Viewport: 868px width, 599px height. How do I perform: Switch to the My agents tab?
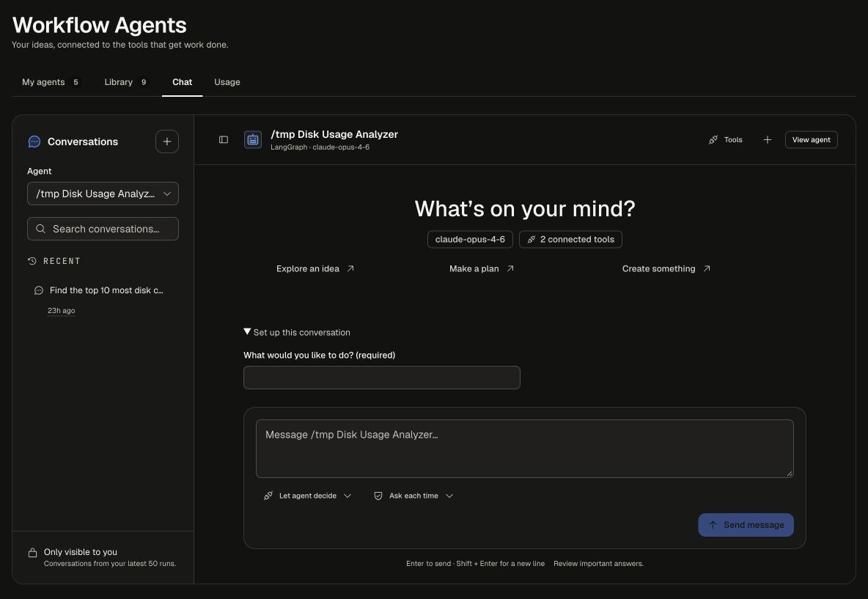(x=51, y=82)
